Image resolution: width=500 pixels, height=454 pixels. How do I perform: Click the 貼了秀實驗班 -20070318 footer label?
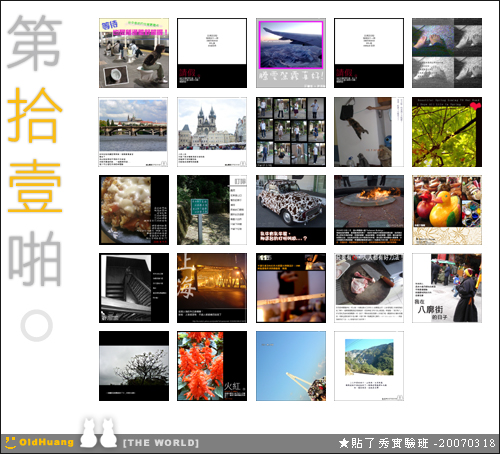(423, 443)
